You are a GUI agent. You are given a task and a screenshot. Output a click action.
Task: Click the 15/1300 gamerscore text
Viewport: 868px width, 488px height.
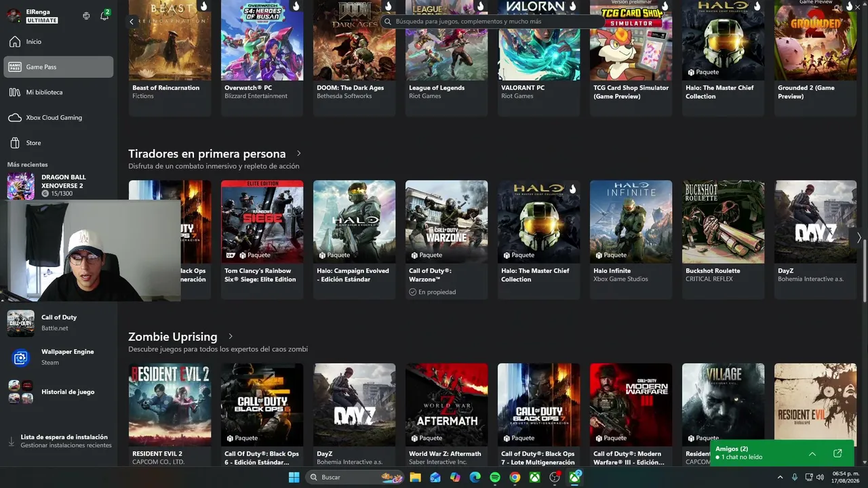point(63,194)
